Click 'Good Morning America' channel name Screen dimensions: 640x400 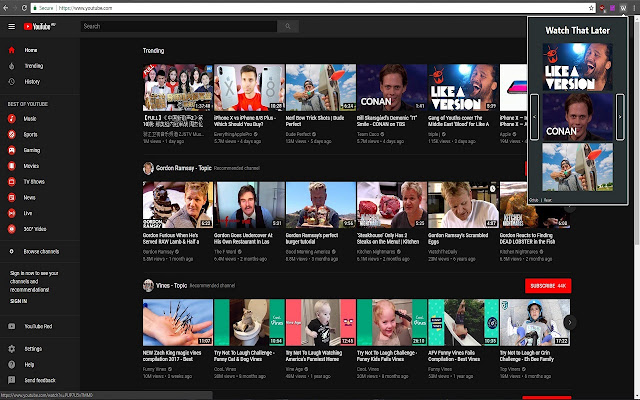coord(308,252)
